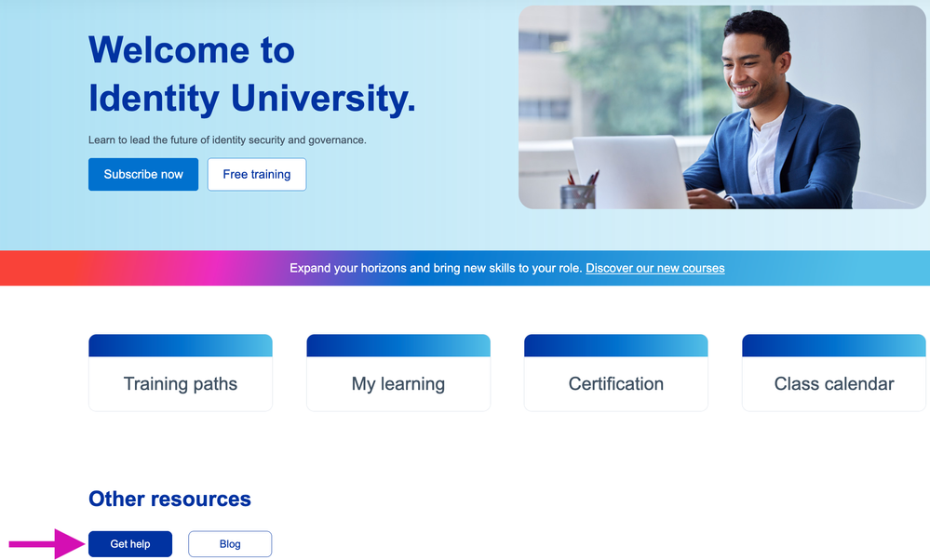Viewport: 930px width, 560px height.
Task: Follow the Discover our new courses link
Action: [654, 268]
